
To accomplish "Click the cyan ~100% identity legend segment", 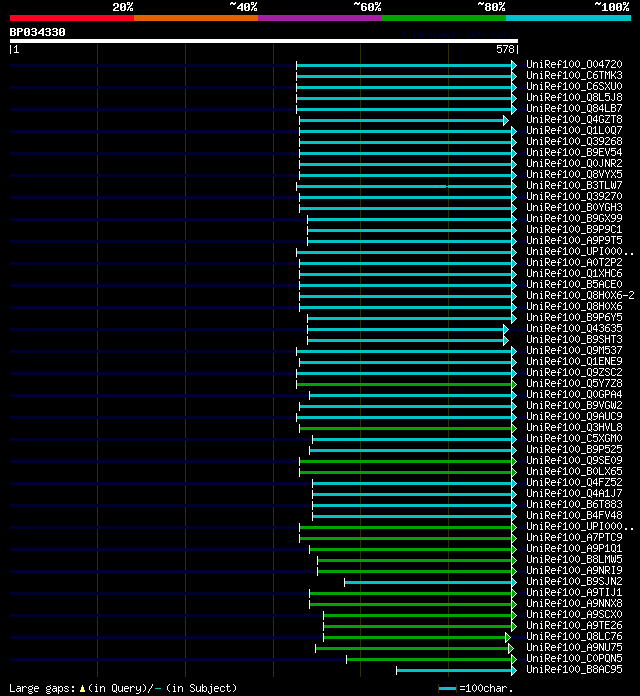I will (569, 18).
